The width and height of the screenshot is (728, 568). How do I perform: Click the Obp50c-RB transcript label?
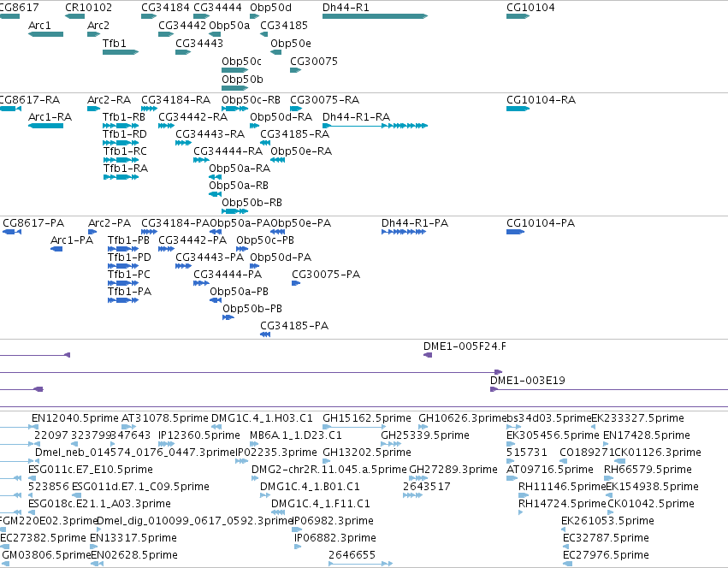click(251, 100)
